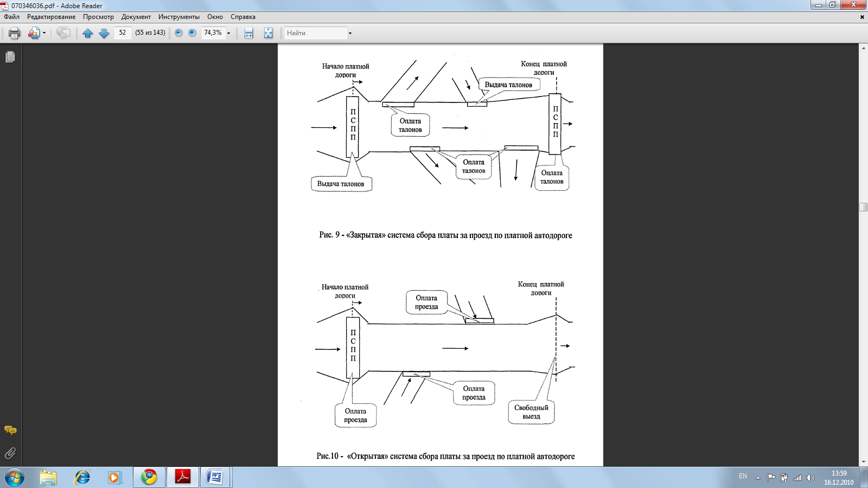Switch to Microsoft Word taskbar button
This screenshot has height=488, width=868.
click(x=216, y=477)
